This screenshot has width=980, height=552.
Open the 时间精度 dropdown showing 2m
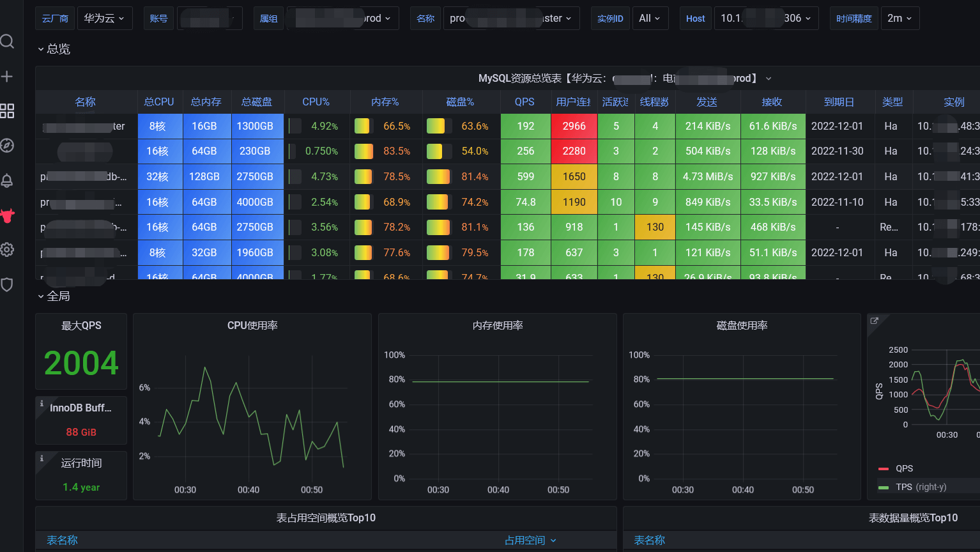(900, 19)
